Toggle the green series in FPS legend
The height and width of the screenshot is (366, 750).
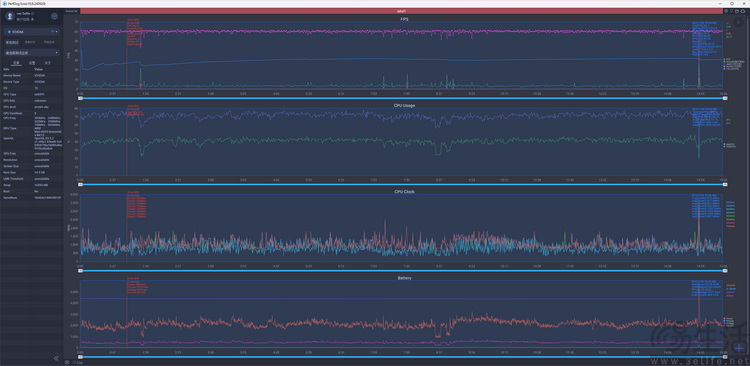point(734,61)
